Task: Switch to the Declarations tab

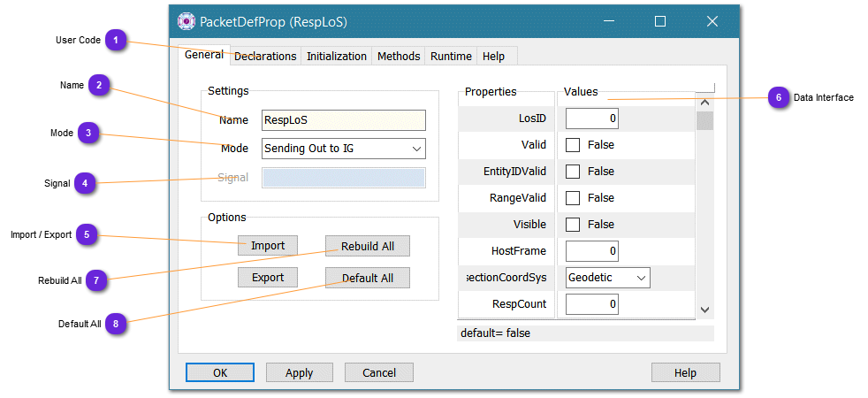Action: (x=265, y=56)
